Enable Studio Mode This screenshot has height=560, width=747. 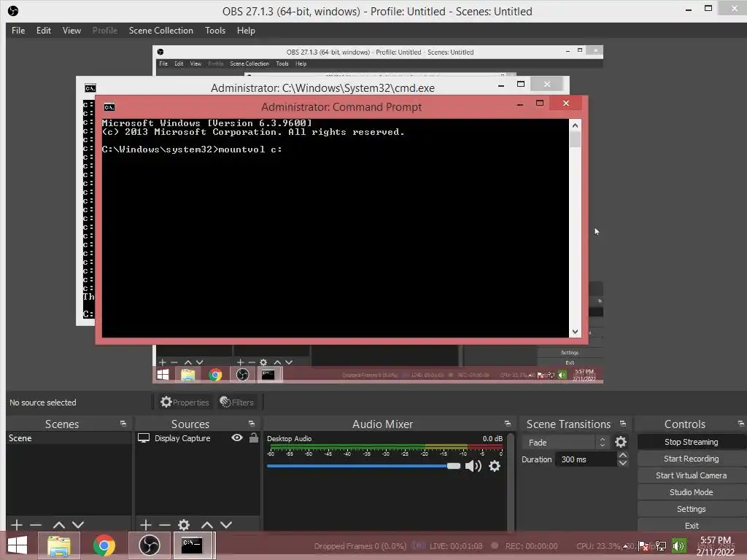pyautogui.click(x=692, y=492)
